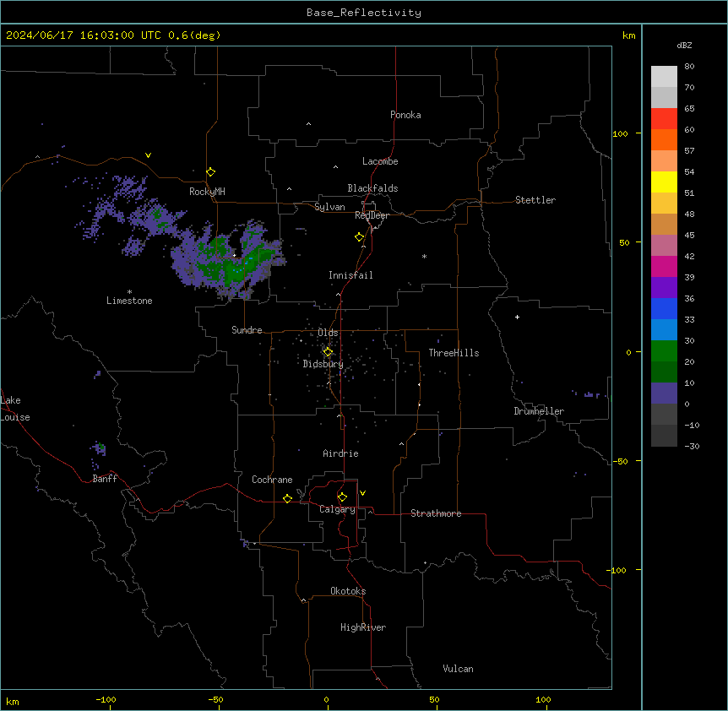Click the Airdrie label

[x=341, y=453]
